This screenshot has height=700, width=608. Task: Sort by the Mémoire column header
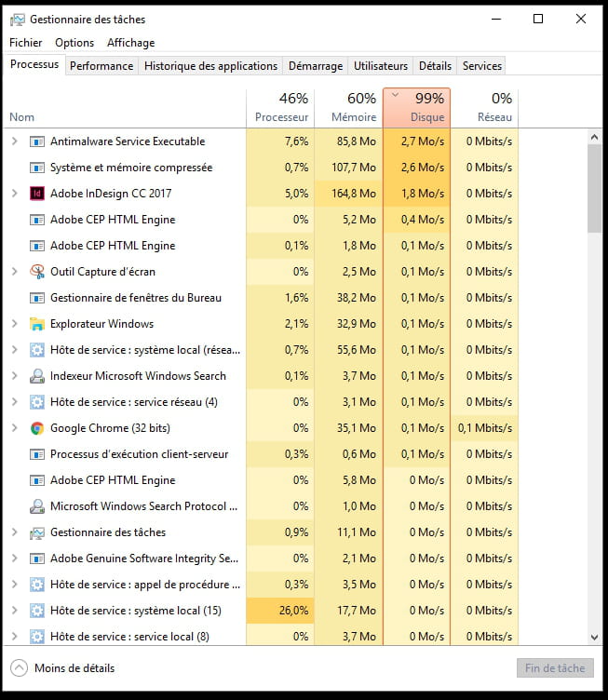[x=348, y=109]
